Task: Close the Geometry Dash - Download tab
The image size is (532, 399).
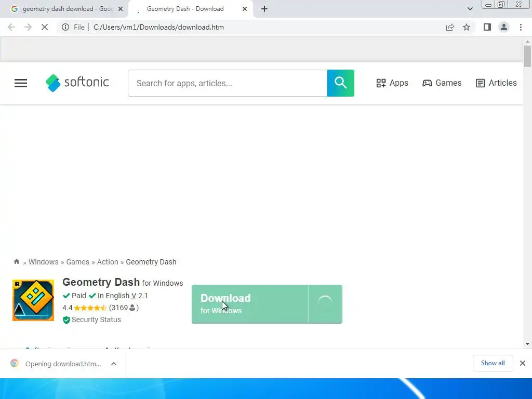Action: pyautogui.click(x=245, y=9)
